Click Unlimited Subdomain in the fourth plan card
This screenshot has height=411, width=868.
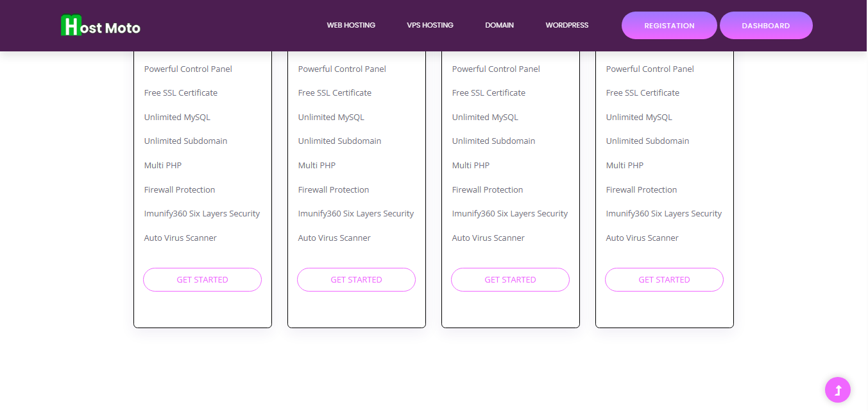pos(647,141)
